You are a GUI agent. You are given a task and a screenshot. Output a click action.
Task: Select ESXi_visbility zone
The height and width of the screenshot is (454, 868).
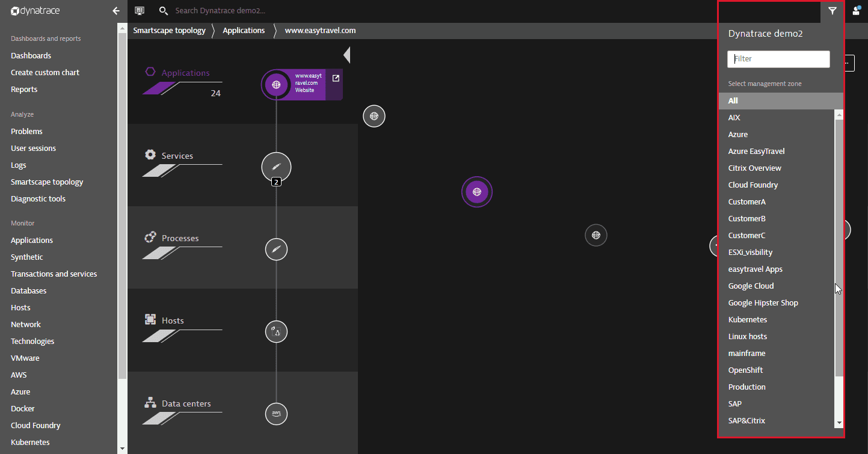pyautogui.click(x=750, y=253)
